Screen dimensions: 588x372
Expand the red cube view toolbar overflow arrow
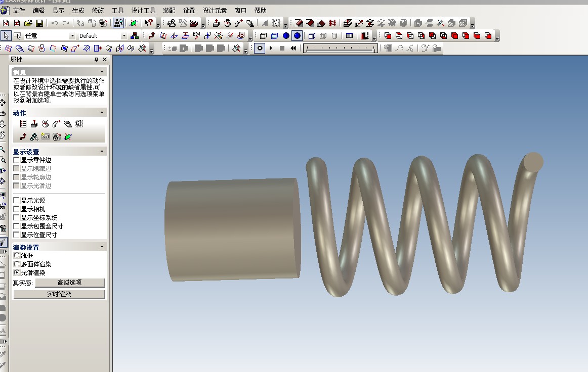tap(497, 38)
